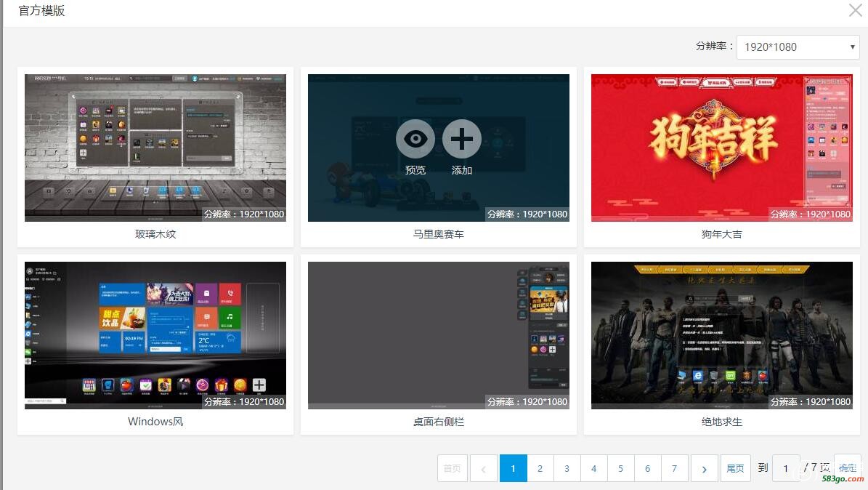Click the plus add icon on 马里奥赛车
Viewport: 868px width, 490px height.
pos(462,139)
